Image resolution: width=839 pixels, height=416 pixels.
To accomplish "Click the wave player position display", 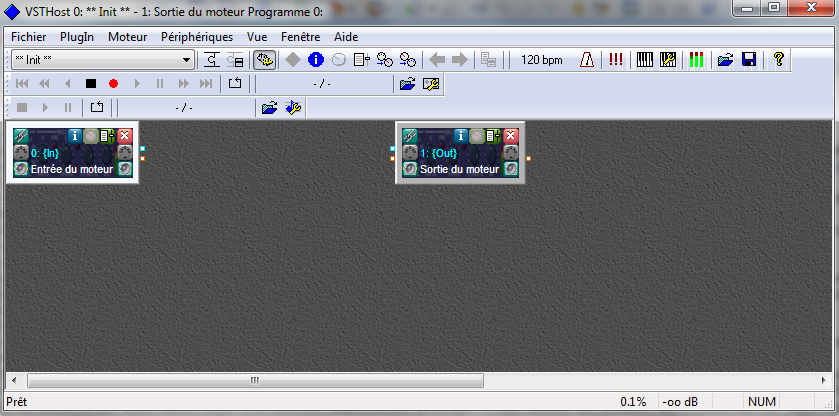I will [184, 108].
